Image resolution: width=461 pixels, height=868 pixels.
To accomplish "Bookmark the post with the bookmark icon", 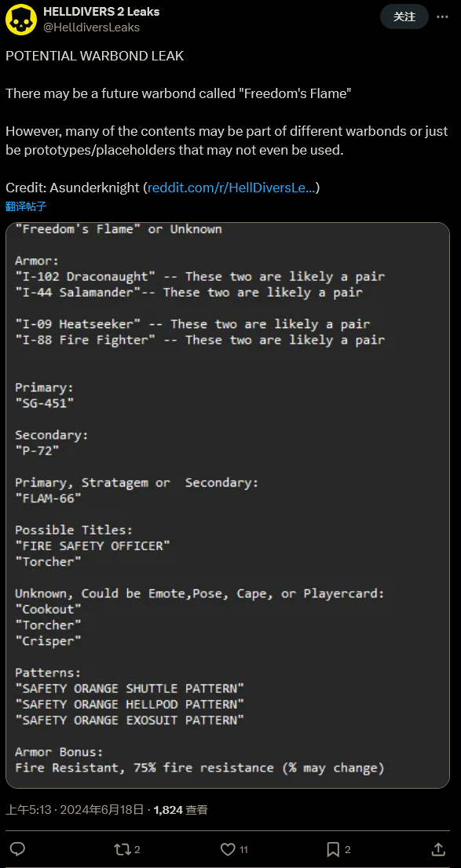I will coord(333,848).
